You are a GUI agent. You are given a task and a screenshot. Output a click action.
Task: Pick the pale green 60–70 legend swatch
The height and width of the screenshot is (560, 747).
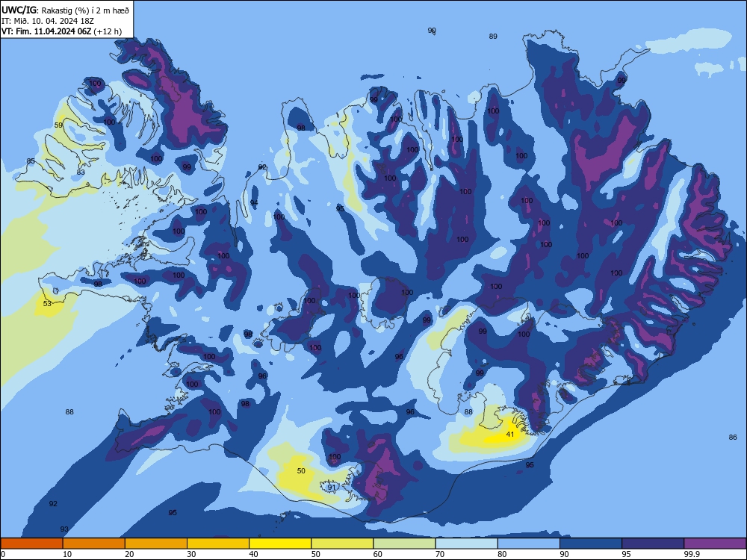(x=404, y=544)
